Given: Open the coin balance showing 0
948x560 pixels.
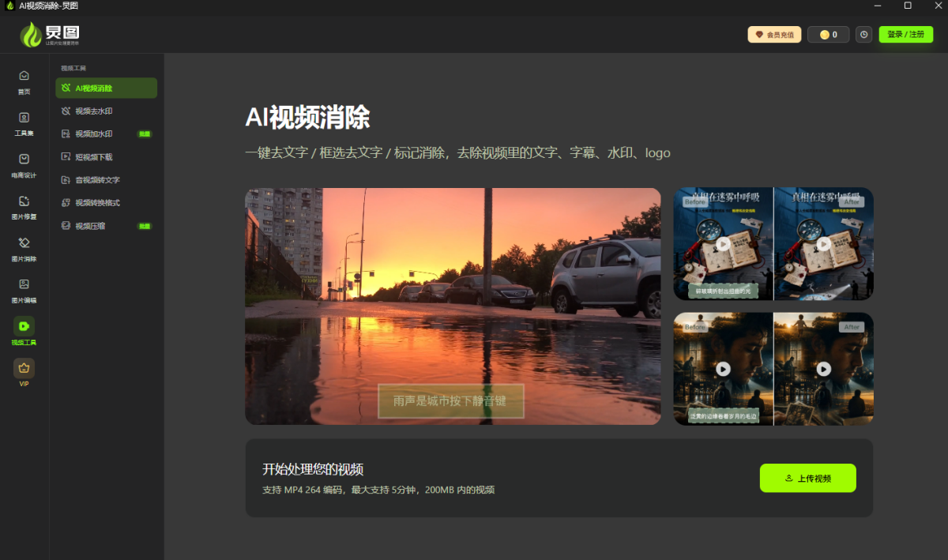Looking at the screenshot, I should coord(828,35).
